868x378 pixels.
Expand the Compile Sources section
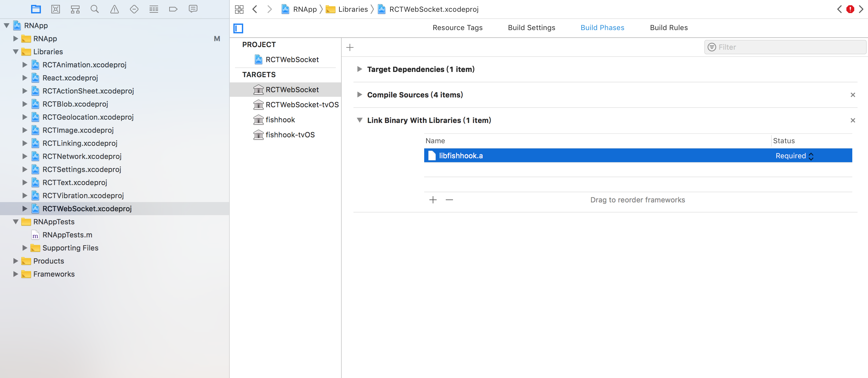pos(359,94)
